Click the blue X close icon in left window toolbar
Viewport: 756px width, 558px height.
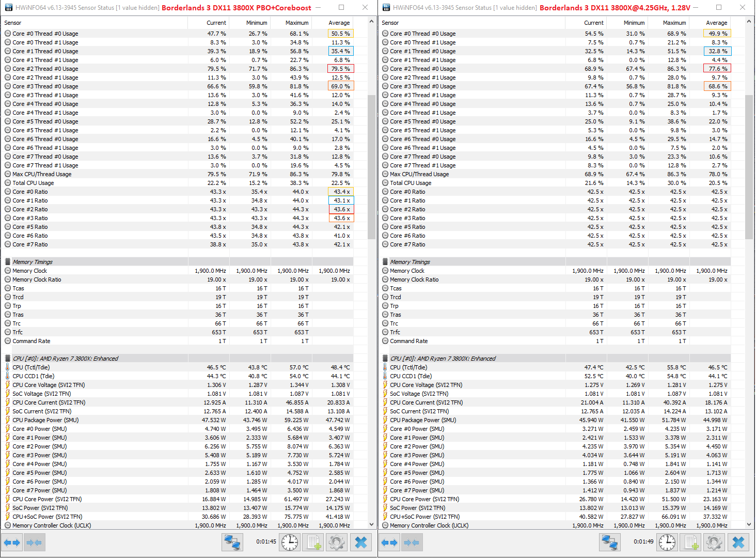point(361,542)
